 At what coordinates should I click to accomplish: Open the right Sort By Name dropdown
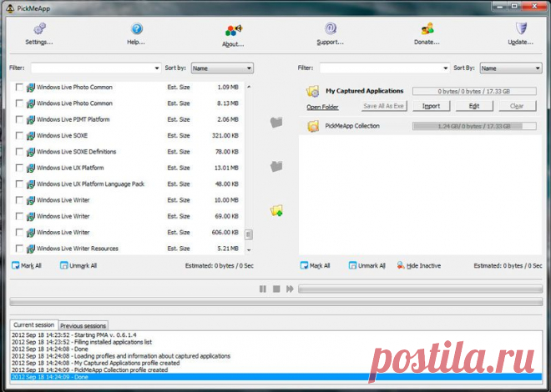click(x=511, y=68)
